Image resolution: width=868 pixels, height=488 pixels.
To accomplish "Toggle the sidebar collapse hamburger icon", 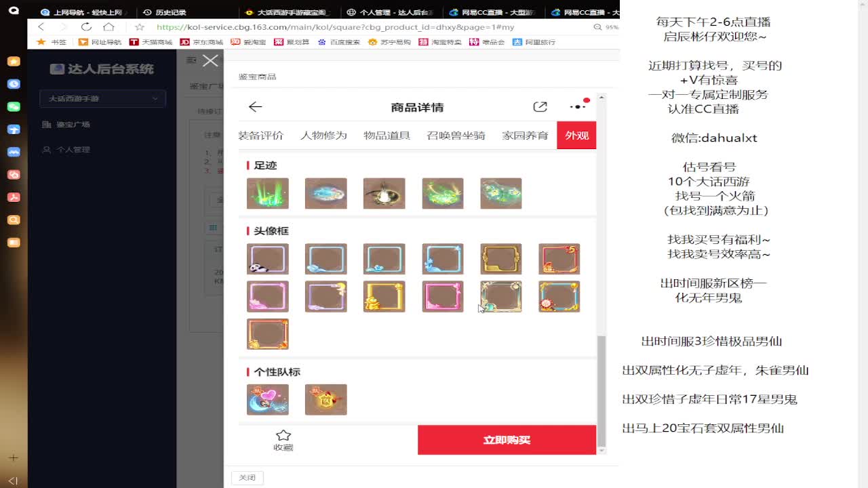I will click(x=191, y=60).
